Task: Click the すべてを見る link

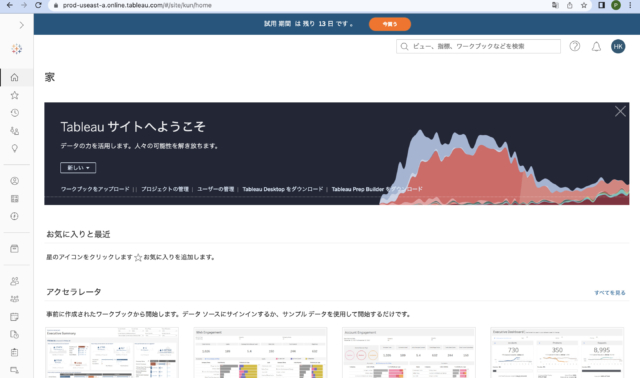Action: point(610,293)
